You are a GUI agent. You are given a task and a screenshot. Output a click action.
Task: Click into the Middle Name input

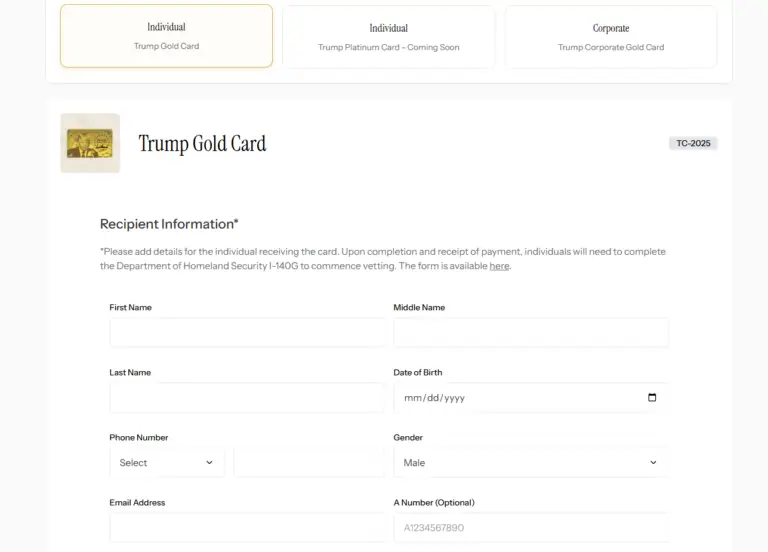[x=530, y=333]
